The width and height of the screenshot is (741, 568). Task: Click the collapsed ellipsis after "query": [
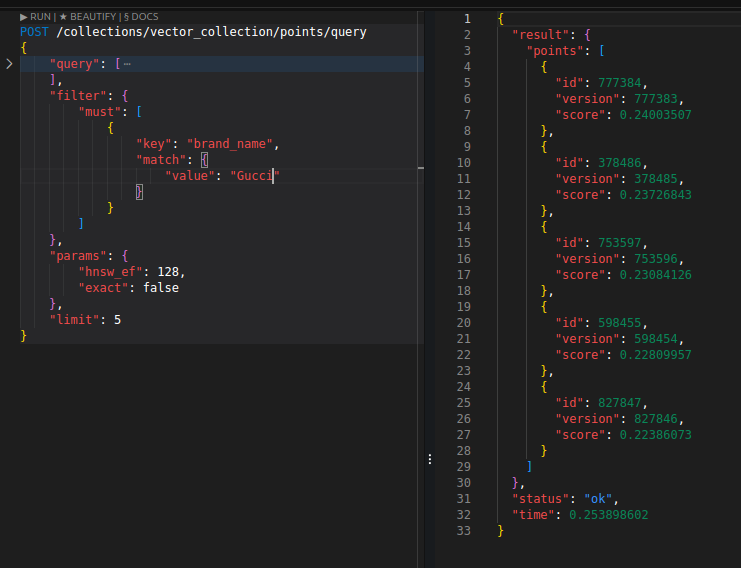pyautogui.click(x=127, y=64)
